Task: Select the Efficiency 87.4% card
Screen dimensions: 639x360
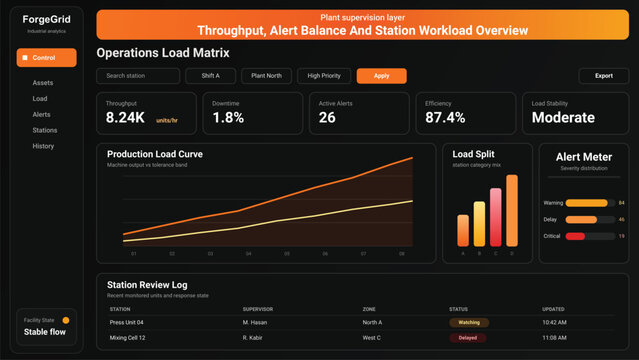Action: [x=466, y=113]
